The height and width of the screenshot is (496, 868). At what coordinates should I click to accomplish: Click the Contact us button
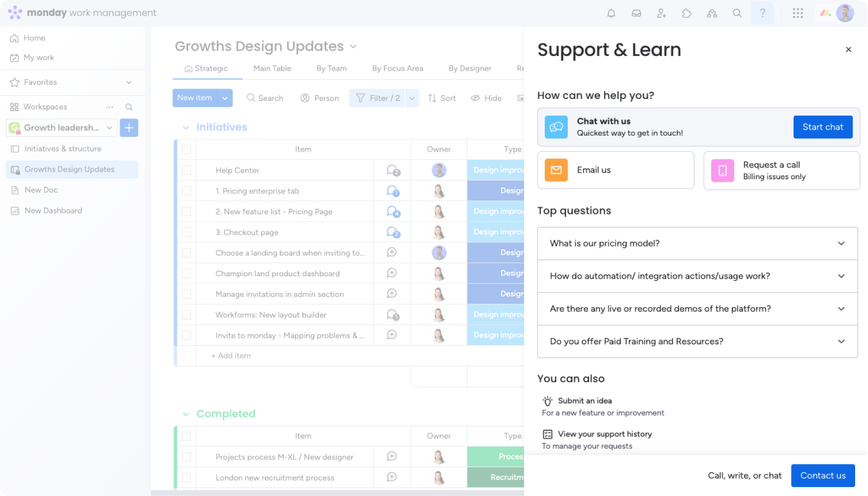coord(823,475)
